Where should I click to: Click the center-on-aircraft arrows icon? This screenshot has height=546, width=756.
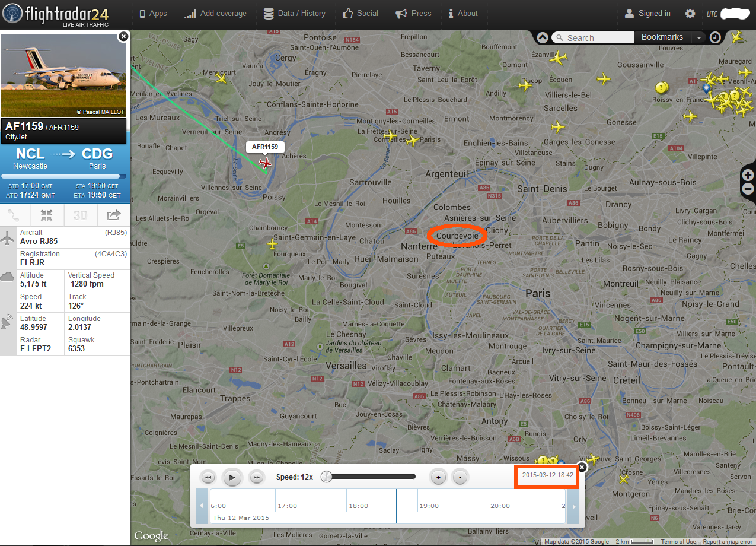pos(47,215)
